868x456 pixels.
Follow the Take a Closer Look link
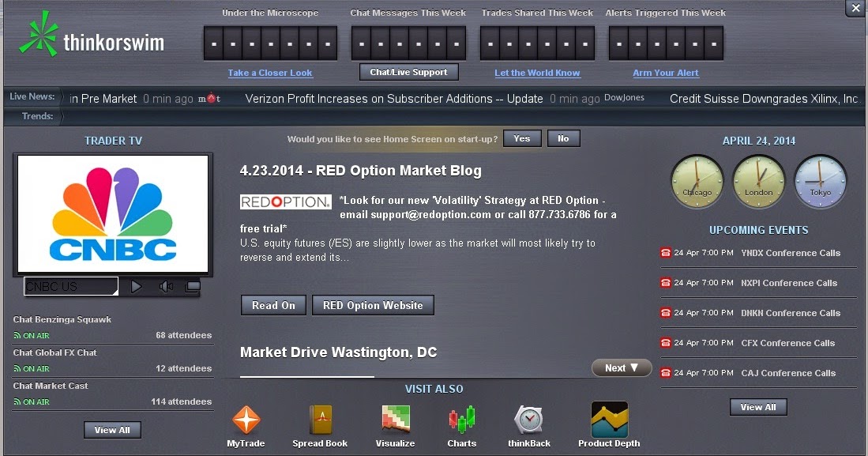(270, 73)
